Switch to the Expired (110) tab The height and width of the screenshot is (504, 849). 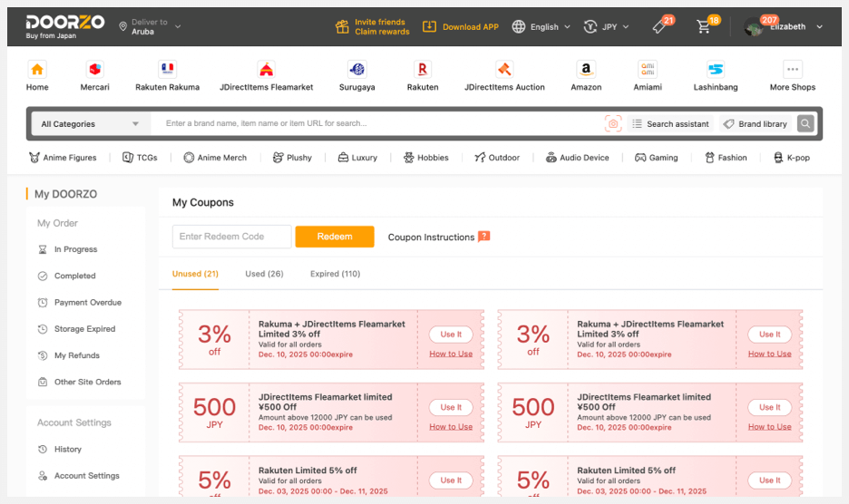click(x=336, y=274)
